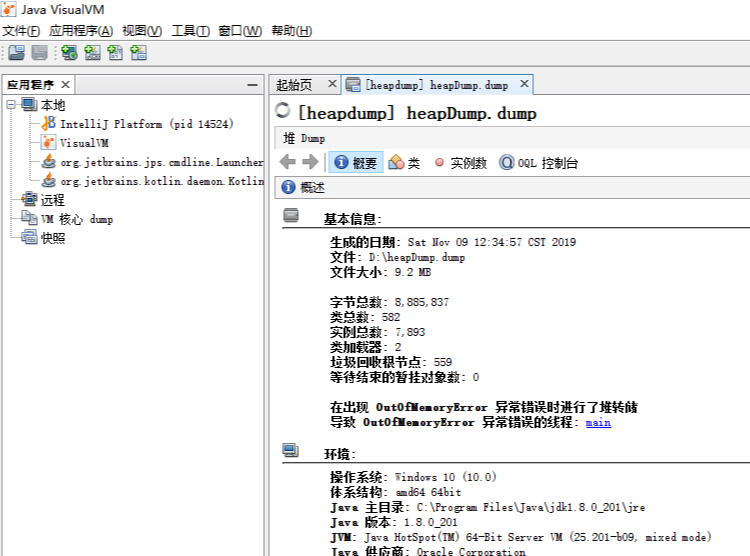750x556 pixels.
Task: Toggle the 环境 section icon
Action: (x=290, y=450)
